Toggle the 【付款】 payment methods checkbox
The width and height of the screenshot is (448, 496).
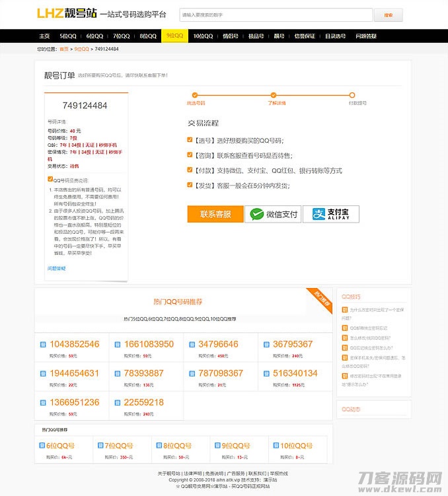click(190, 170)
